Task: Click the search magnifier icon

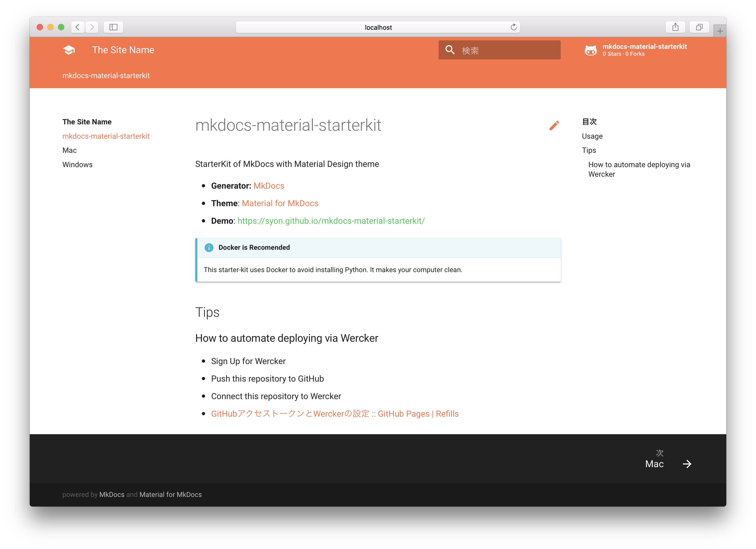Action: pos(450,50)
